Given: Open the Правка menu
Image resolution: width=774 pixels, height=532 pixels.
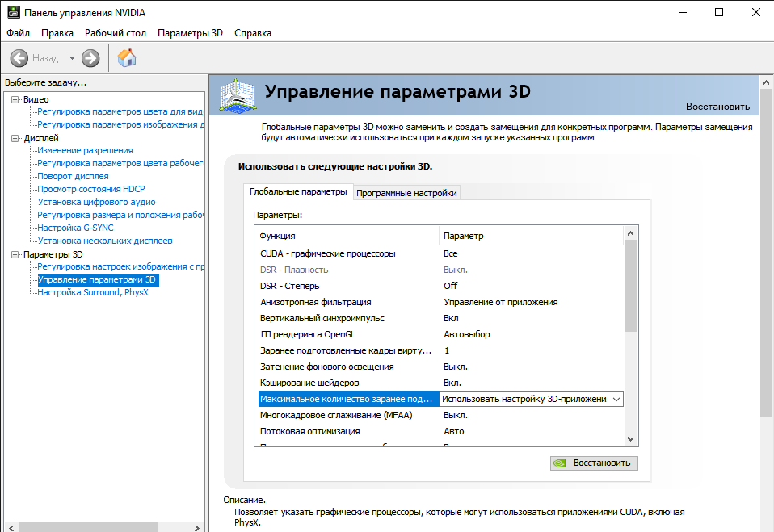Looking at the screenshot, I should [57, 33].
